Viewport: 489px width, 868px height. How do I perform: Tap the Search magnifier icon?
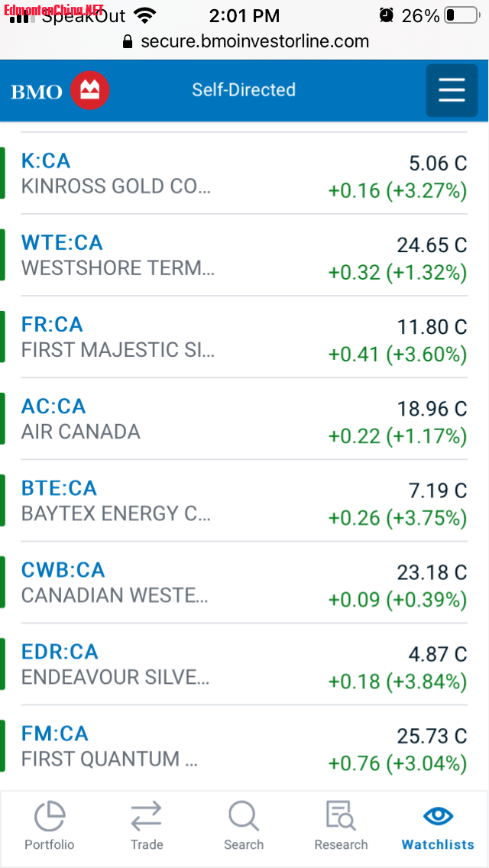click(x=244, y=816)
